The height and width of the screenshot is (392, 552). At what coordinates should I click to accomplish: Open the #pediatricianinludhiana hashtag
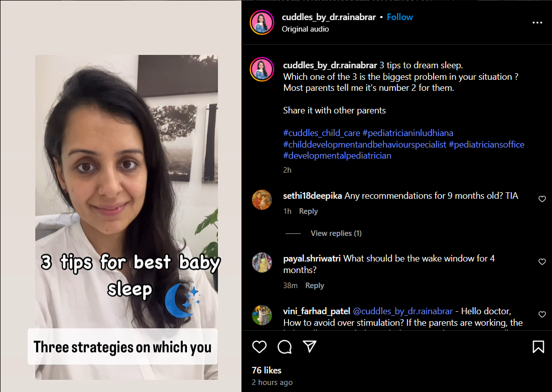(407, 133)
